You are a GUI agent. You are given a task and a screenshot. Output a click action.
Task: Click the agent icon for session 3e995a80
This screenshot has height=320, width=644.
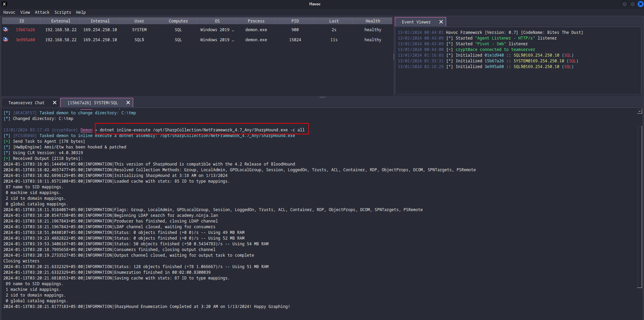click(x=6, y=40)
